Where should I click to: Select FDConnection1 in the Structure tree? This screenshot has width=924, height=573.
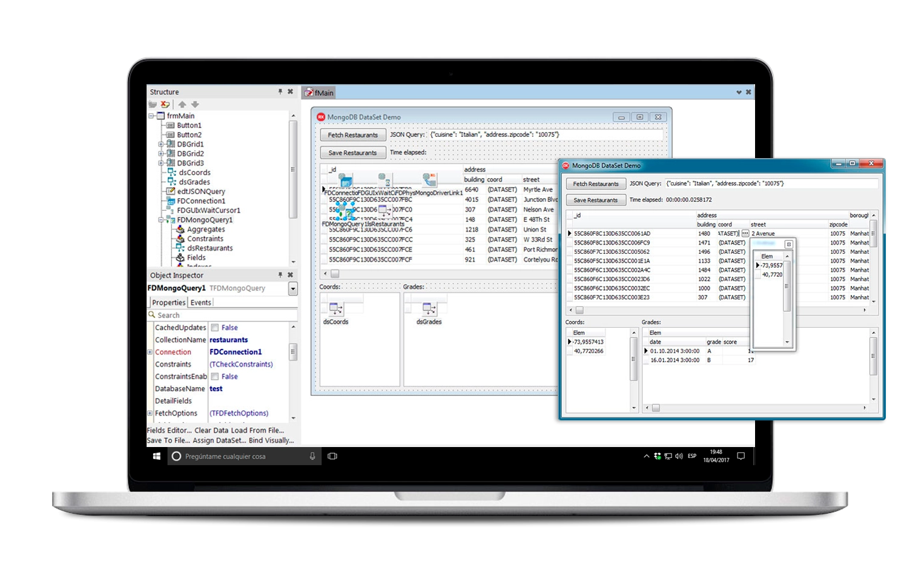(201, 201)
